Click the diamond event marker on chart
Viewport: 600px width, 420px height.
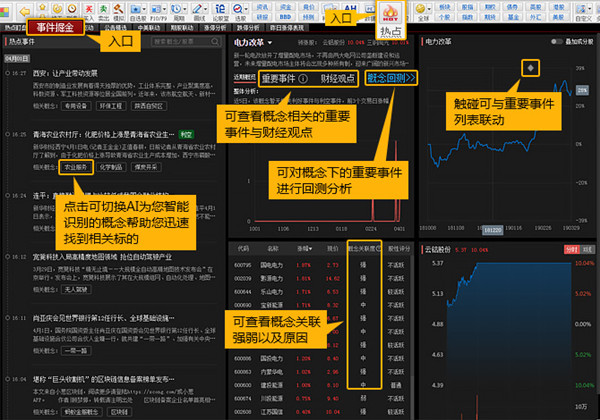point(530,68)
